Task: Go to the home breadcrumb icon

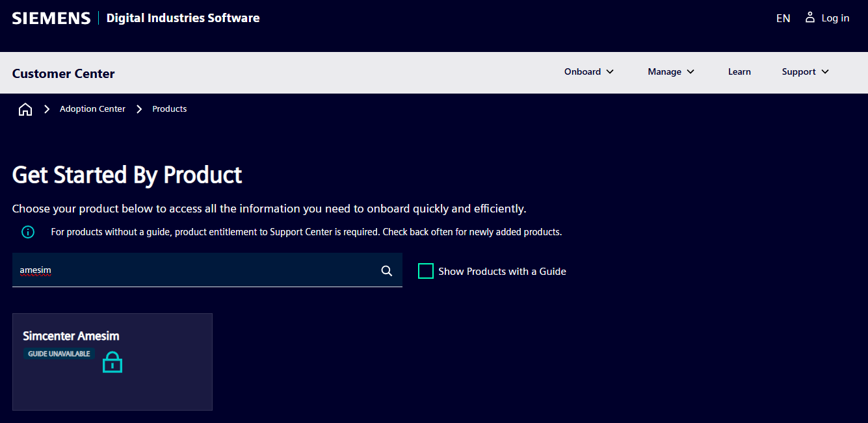Action: click(x=25, y=109)
